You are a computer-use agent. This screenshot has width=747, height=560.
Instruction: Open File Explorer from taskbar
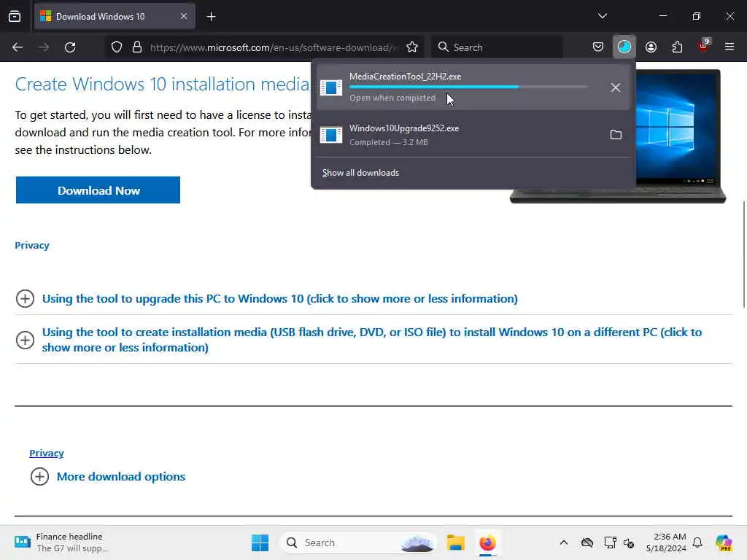tap(455, 542)
